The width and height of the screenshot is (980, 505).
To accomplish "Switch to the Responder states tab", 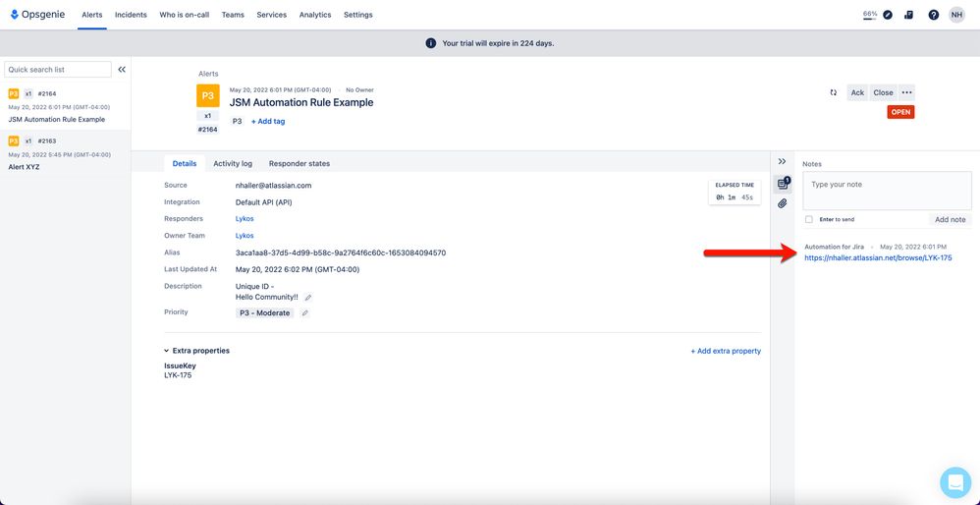I will [x=299, y=164].
